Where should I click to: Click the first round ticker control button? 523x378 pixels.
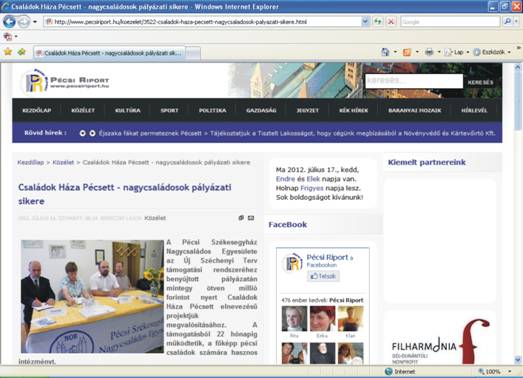82,133
